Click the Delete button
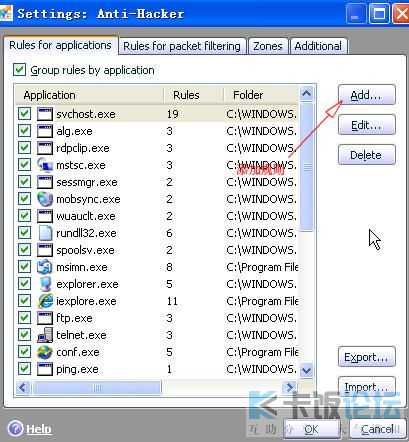 pos(366,155)
